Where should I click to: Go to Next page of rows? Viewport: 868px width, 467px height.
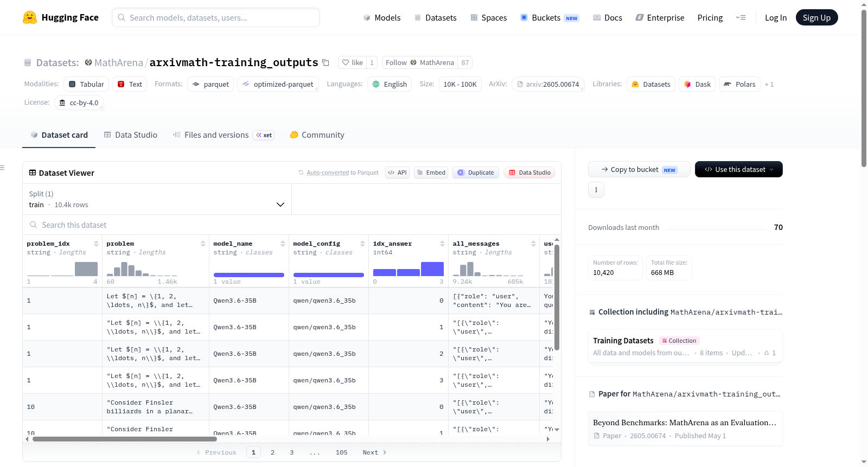click(374, 452)
